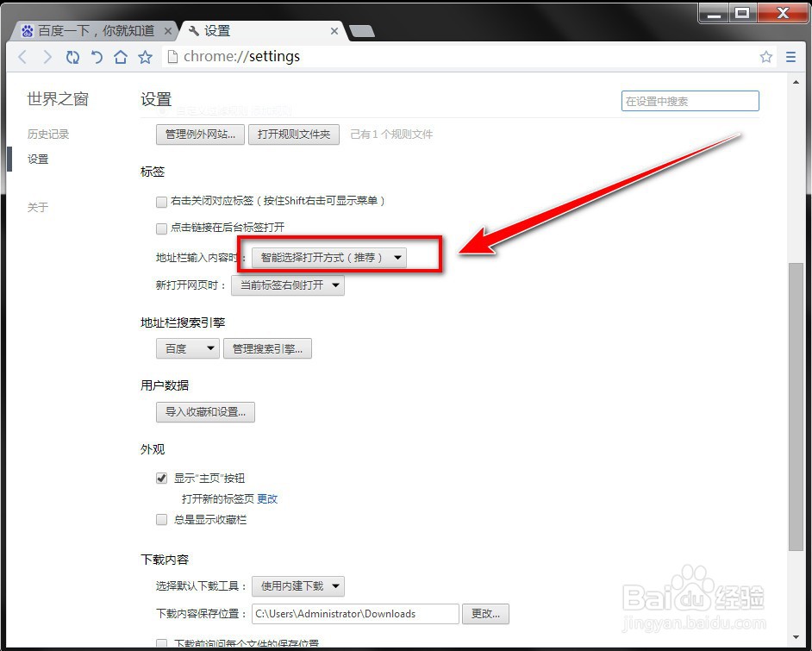The height and width of the screenshot is (651, 812).
Task: Click the 在设置中搜索 search field
Action: pos(690,101)
